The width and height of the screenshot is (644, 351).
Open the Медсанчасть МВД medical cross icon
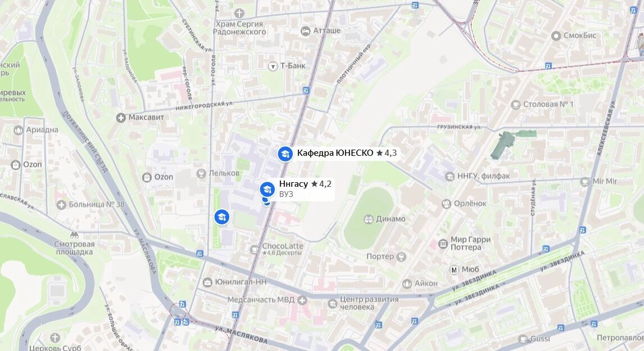[302, 300]
